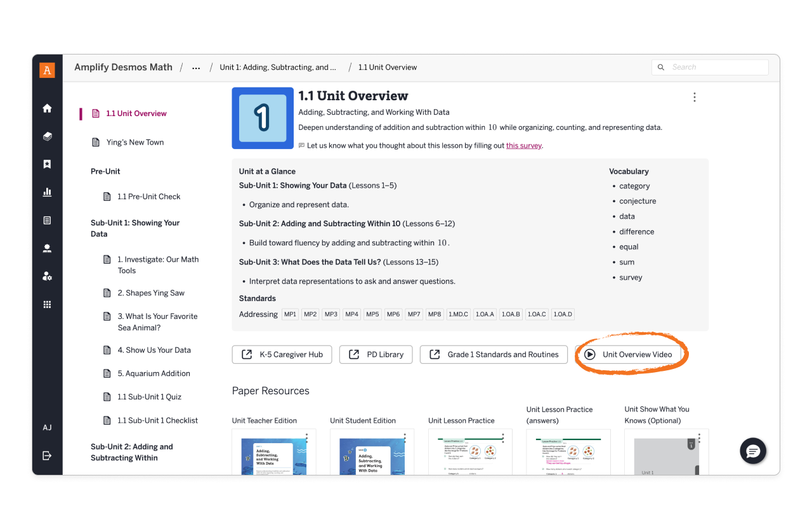Open 5. Aquarium Addition lesson
812x530 pixels.
click(x=154, y=373)
